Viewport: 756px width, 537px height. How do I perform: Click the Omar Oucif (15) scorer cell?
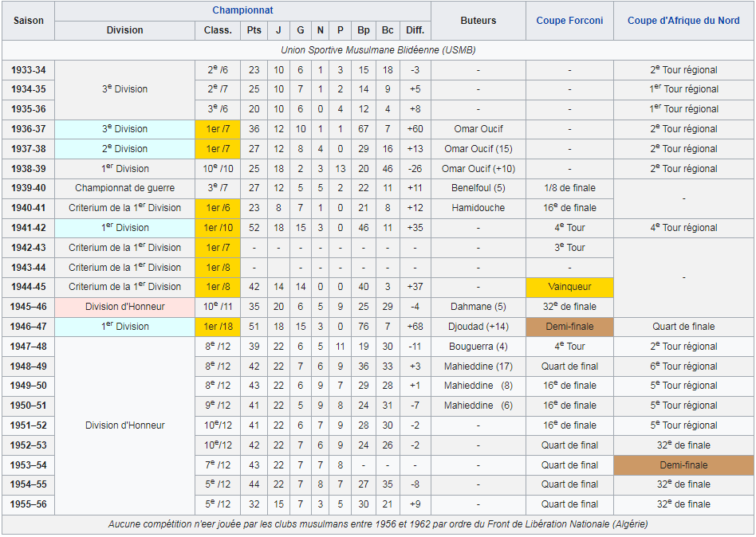tap(478, 149)
